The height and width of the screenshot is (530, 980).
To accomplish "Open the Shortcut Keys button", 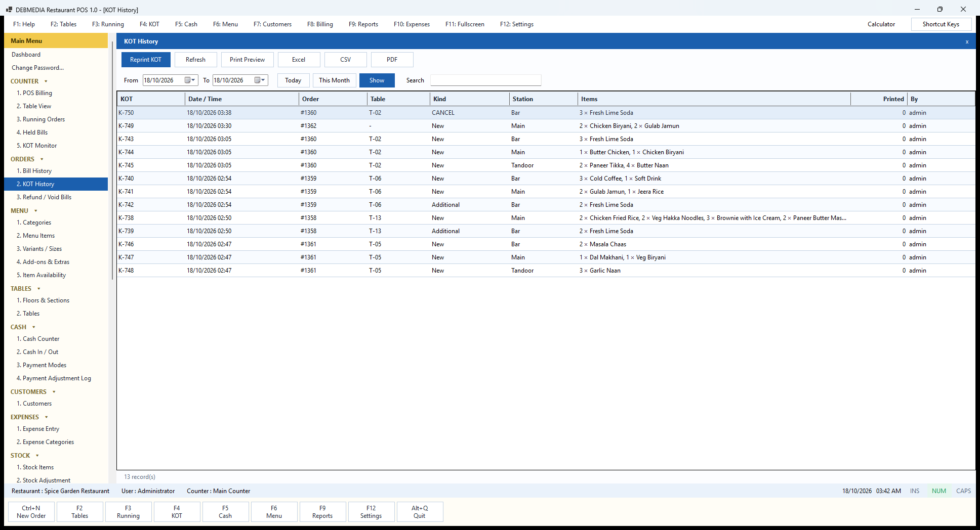I will click(941, 24).
